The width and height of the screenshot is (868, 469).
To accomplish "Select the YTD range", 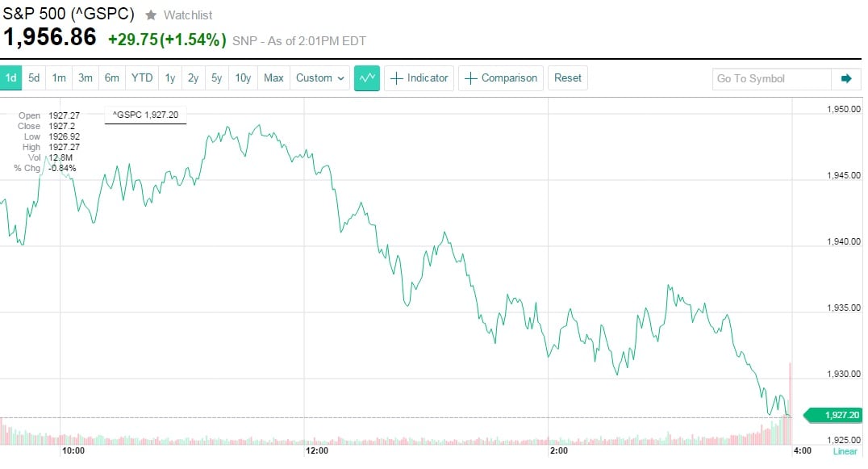I will [x=142, y=78].
